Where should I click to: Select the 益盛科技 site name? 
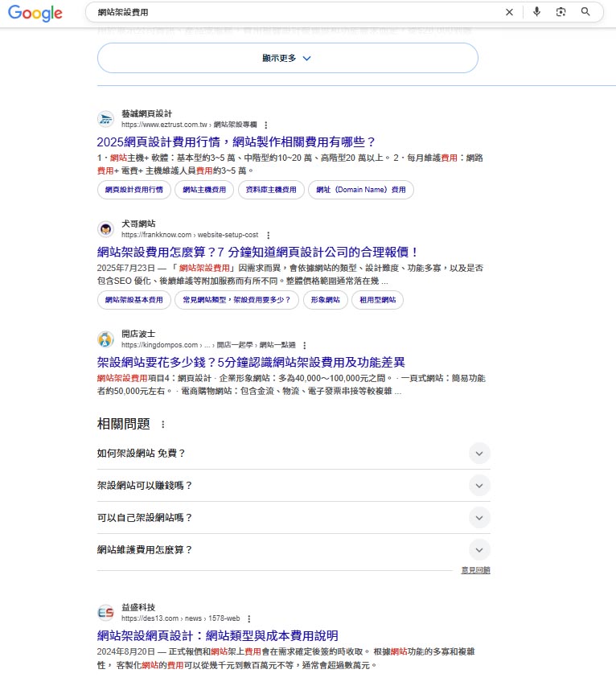pyautogui.click(x=138, y=607)
